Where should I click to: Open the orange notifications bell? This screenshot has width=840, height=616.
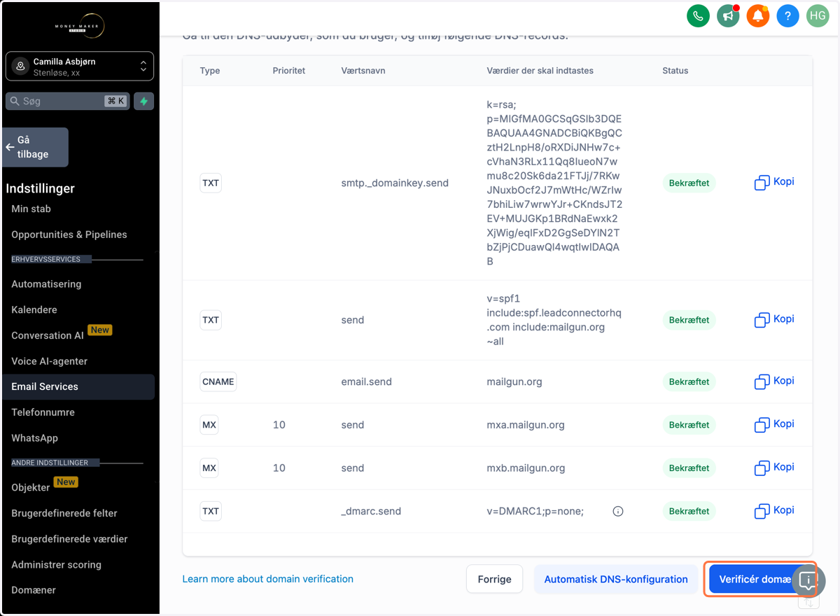pyautogui.click(x=757, y=15)
